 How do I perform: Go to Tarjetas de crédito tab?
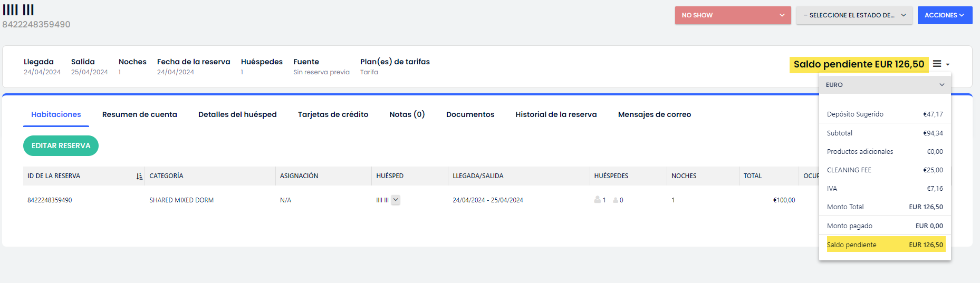(333, 114)
